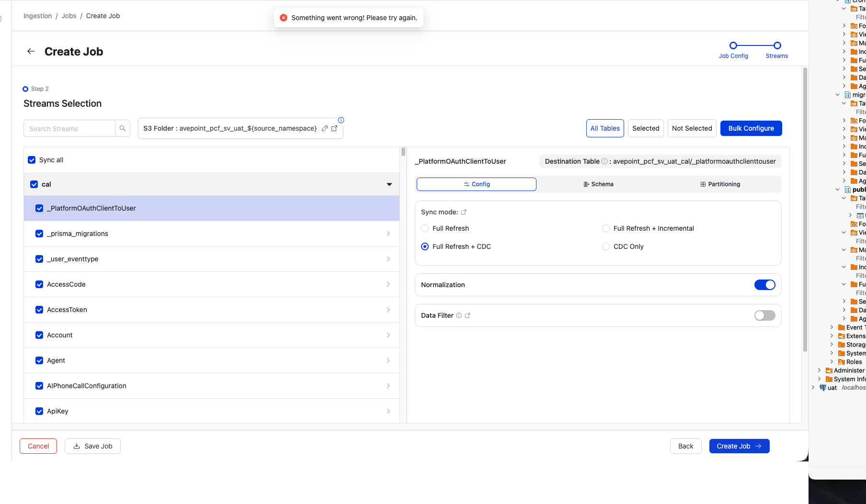This screenshot has height=504, width=866.
Task: Switch to the Schema tab
Action: coord(598,184)
